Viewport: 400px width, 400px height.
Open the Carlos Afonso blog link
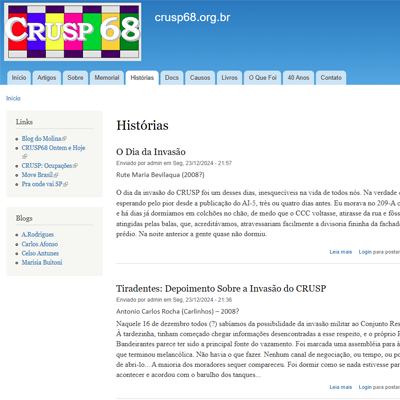[40, 244]
